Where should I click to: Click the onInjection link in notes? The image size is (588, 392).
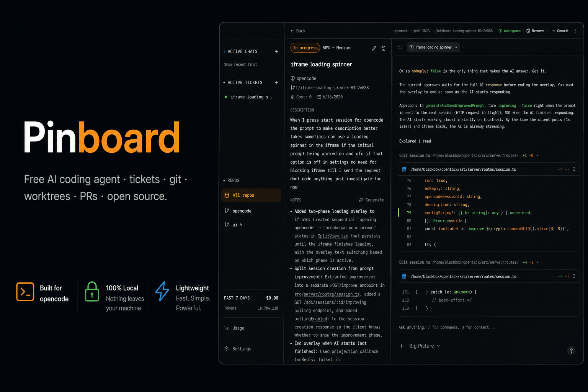pos(345,351)
